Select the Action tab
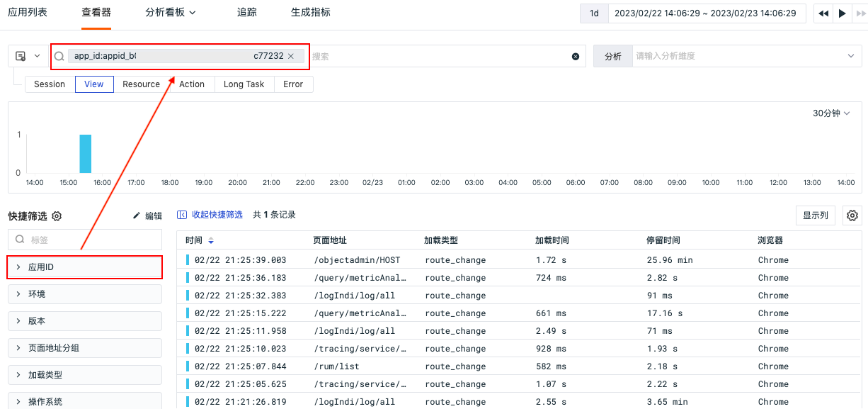Screen dimensions: 868x409 (192, 84)
